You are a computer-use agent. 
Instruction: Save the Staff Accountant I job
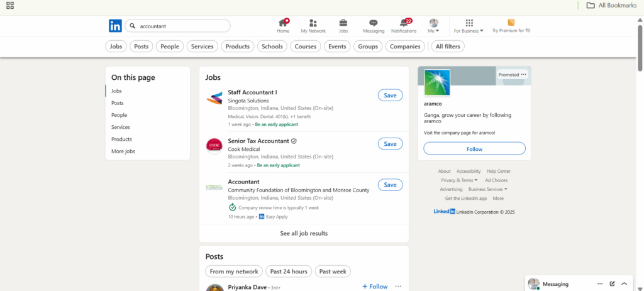click(390, 95)
